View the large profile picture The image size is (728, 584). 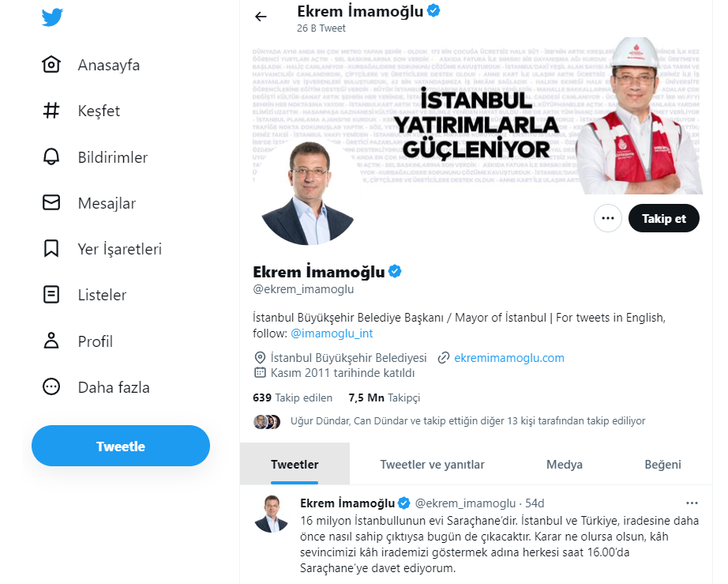click(308, 193)
